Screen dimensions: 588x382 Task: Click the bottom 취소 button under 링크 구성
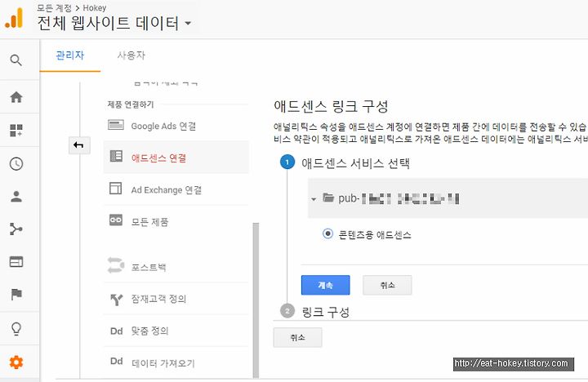pos(298,338)
